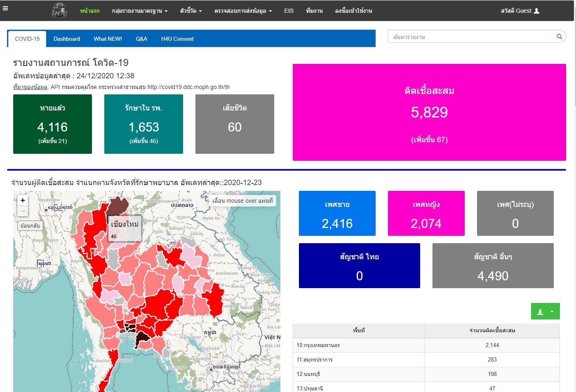The height and width of the screenshot is (392, 576).
Task: Click the สัญชาติ ไทย card
Action: [x=360, y=265]
